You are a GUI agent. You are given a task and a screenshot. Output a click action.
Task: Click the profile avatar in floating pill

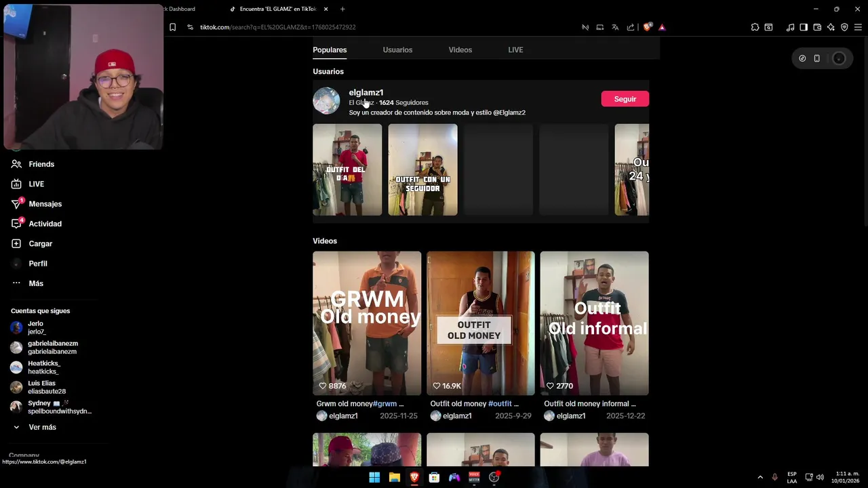click(839, 58)
